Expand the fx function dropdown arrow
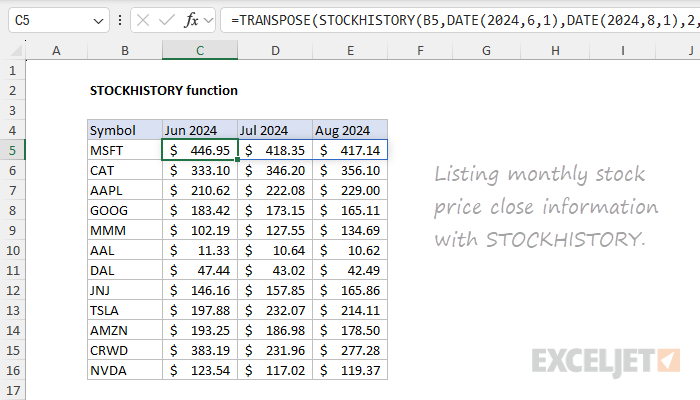700x400 pixels. (208, 20)
